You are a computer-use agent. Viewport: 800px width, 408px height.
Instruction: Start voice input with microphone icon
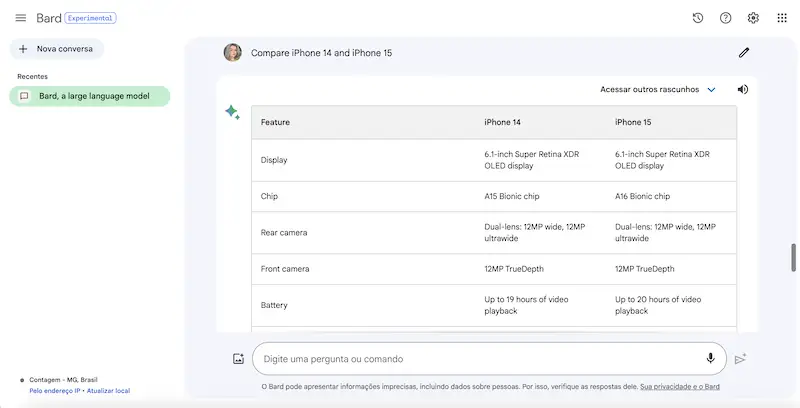coord(710,358)
